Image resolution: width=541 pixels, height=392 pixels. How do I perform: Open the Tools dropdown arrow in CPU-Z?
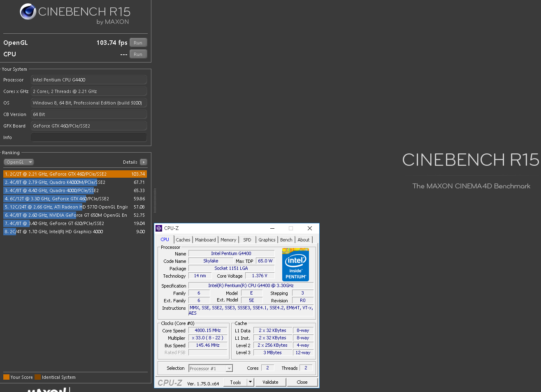point(250,382)
